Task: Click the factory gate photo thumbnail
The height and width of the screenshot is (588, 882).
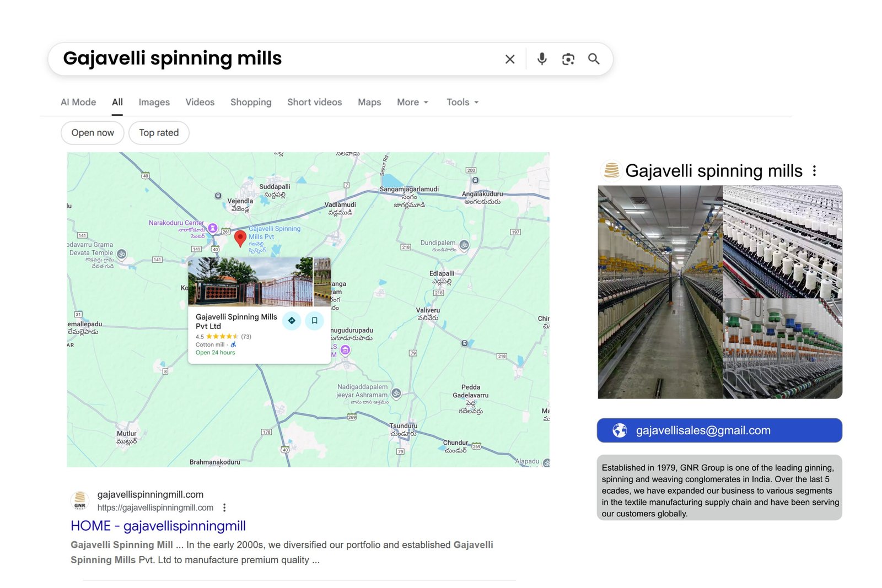Action: [x=251, y=282]
